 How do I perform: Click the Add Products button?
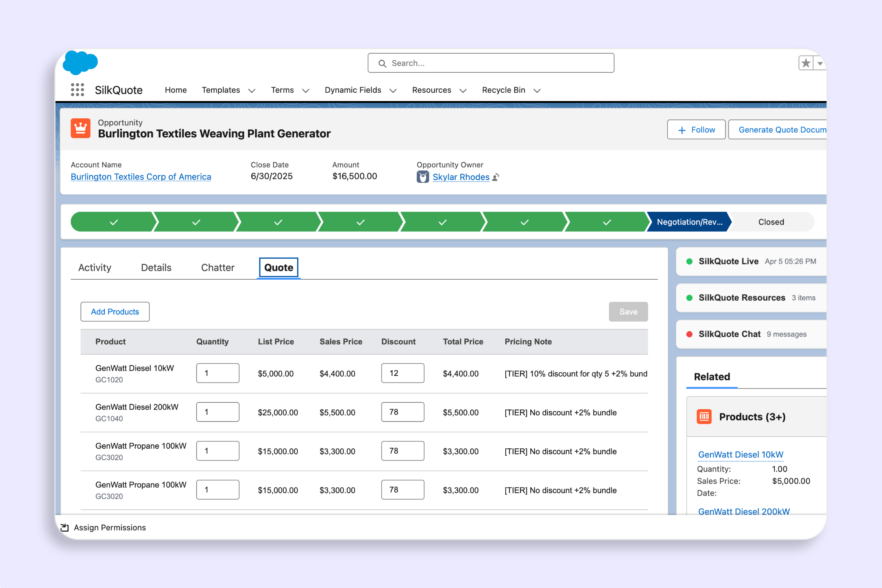(x=115, y=311)
